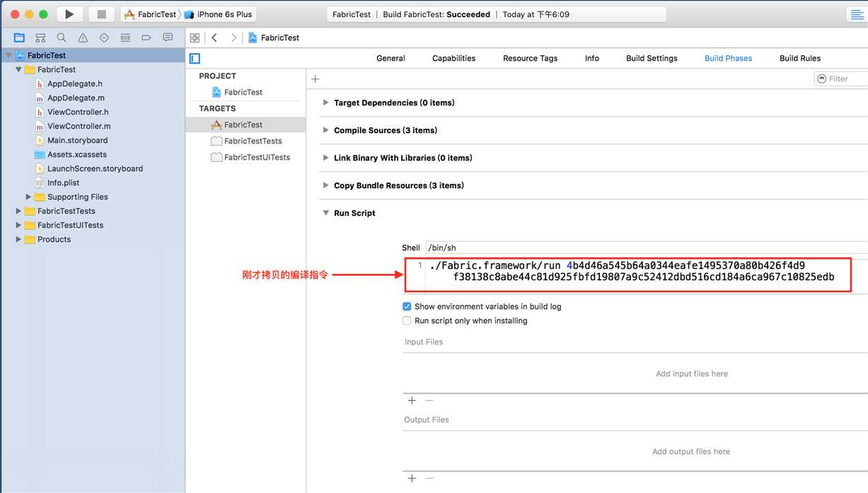
Task: Add an output file
Action: [412, 479]
